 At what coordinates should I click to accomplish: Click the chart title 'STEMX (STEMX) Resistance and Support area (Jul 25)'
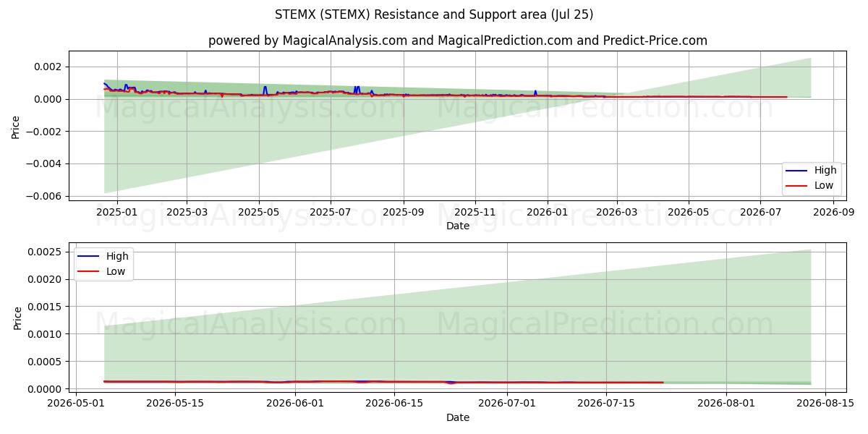[434, 14]
